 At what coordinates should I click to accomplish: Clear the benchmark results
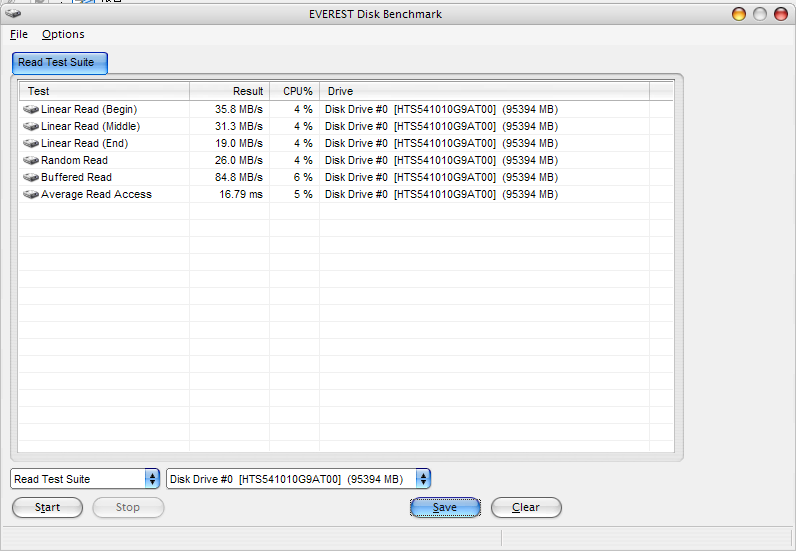pyautogui.click(x=526, y=507)
